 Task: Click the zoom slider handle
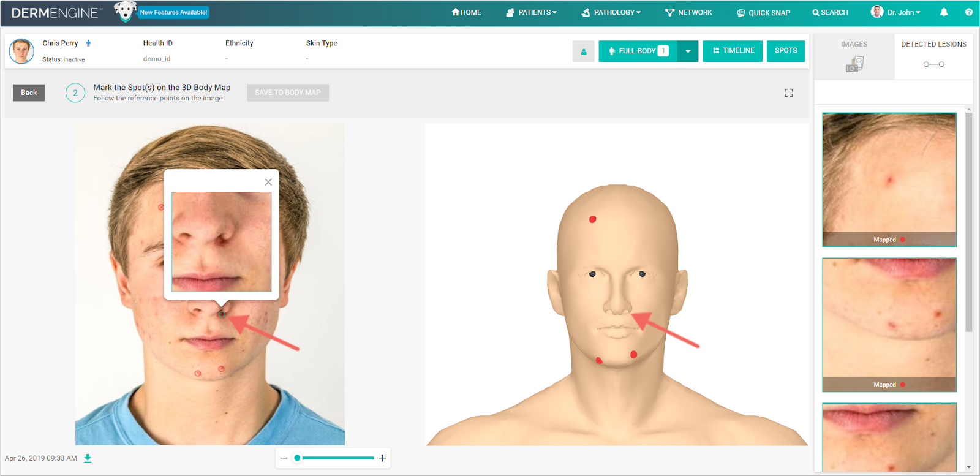298,458
